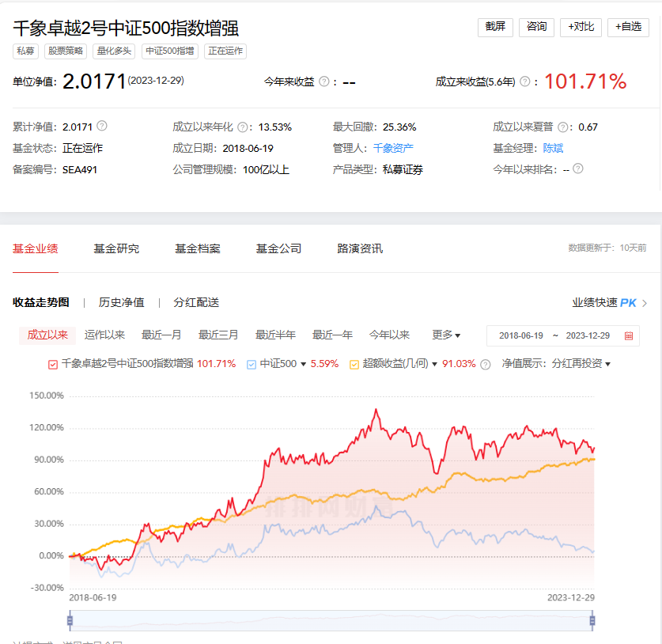Click the 正在运作 tag
The image size is (662, 644).
225,51
